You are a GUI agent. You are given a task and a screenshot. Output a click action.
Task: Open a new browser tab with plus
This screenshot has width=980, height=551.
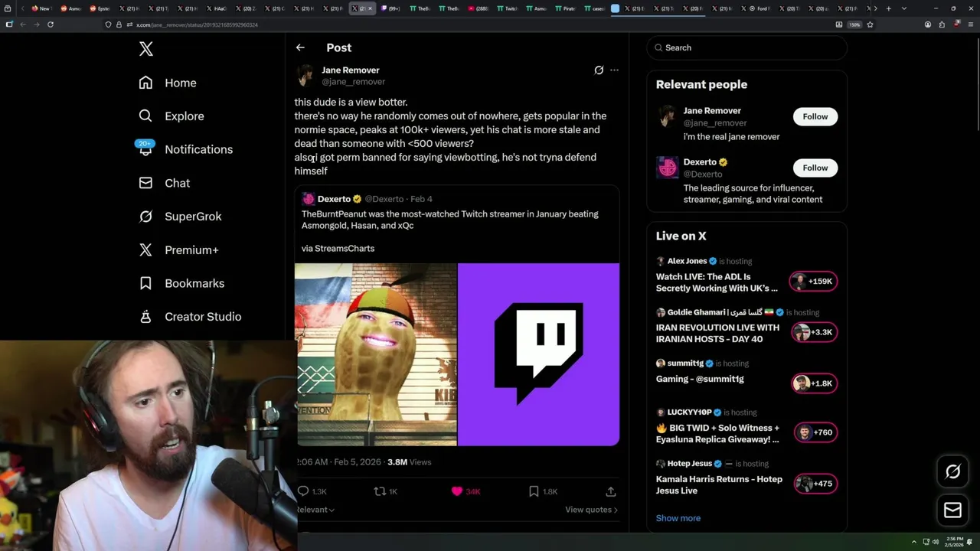point(888,8)
